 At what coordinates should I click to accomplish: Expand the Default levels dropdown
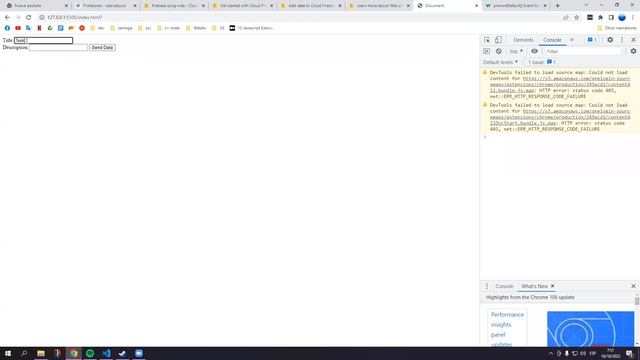click(500, 62)
